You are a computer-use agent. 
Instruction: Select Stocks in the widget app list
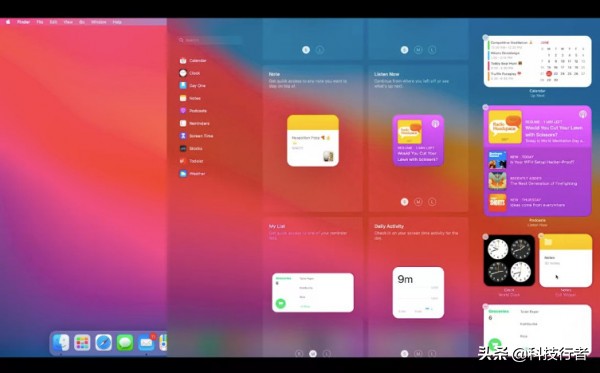click(191, 148)
